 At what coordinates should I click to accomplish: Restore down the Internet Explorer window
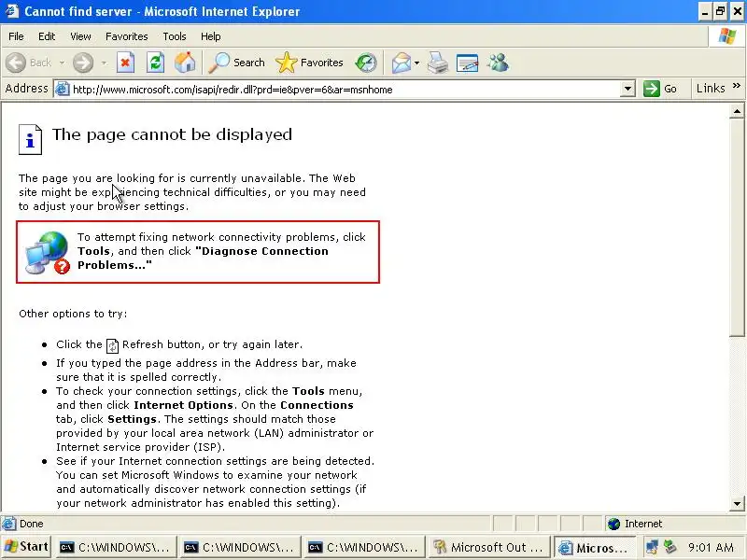click(720, 11)
